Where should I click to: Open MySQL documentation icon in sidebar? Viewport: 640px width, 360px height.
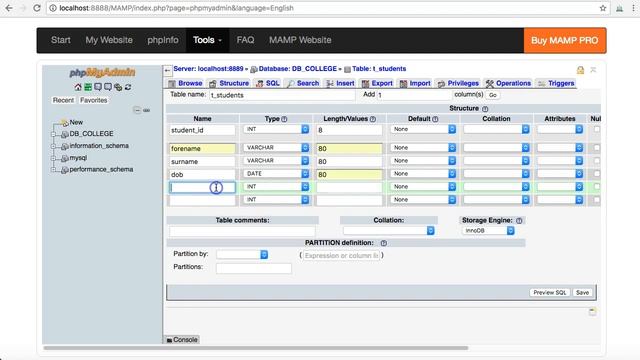(x=108, y=87)
